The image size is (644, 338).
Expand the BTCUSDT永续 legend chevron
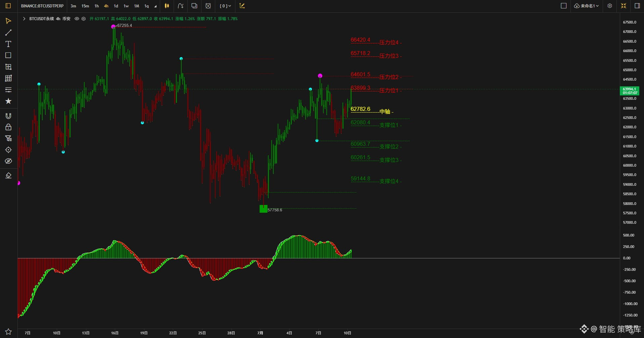[24, 19]
